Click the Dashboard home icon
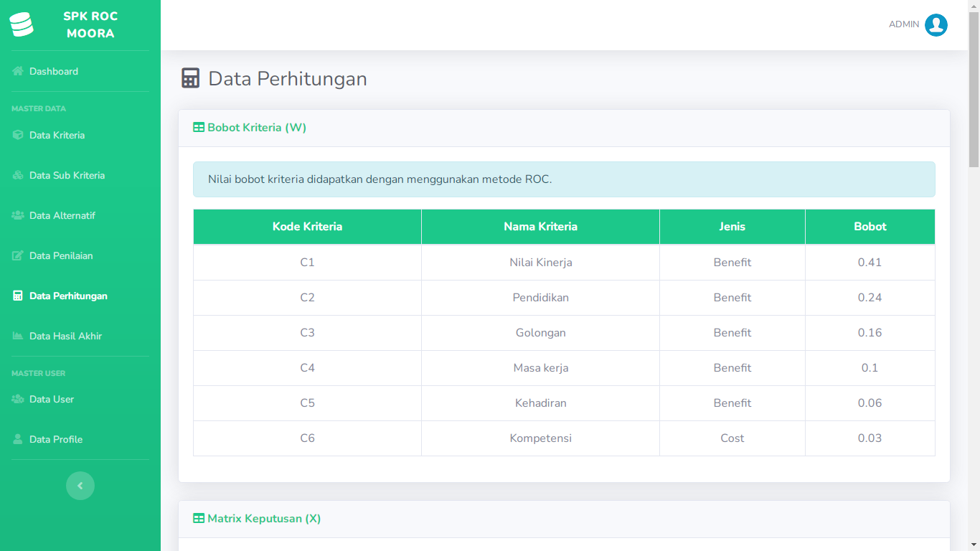This screenshot has width=980, height=551. coord(18,71)
